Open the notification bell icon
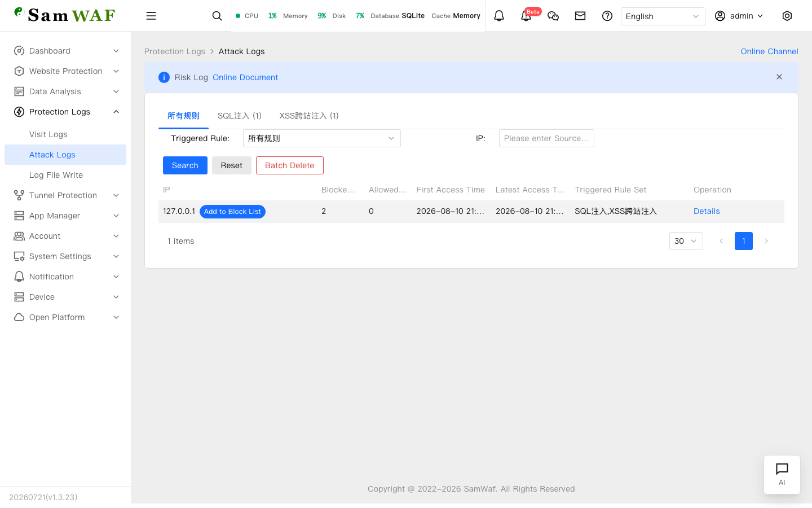Viewport: 812px width, 508px height. point(499,16)
